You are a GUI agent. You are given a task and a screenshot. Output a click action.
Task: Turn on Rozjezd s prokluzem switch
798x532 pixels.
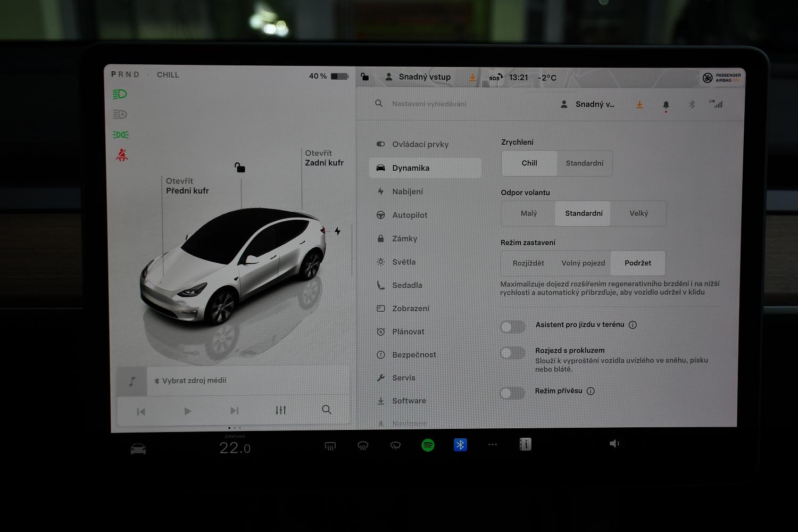(x=513, y=353)
